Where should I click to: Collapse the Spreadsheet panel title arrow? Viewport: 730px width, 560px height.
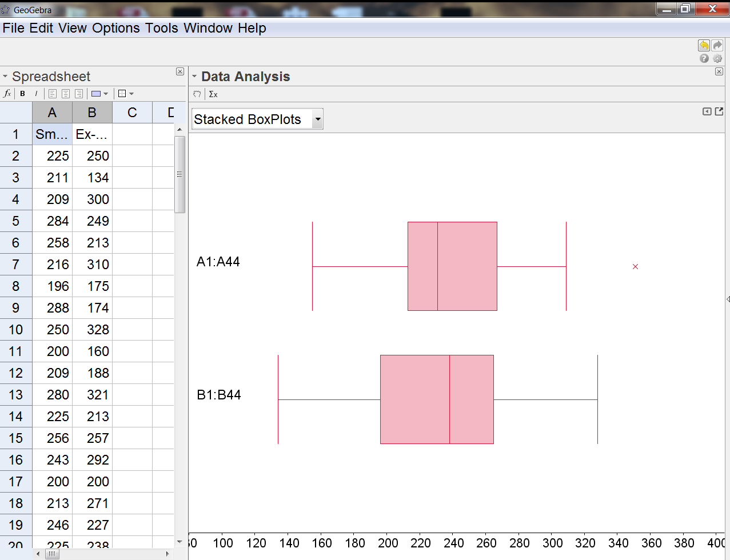[5, 77]
